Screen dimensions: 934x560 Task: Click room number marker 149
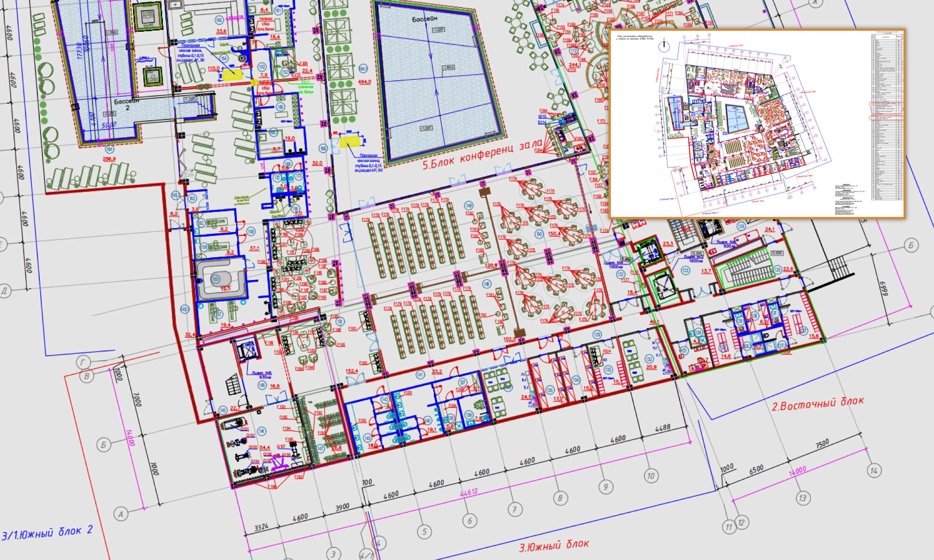pos(468,205)
